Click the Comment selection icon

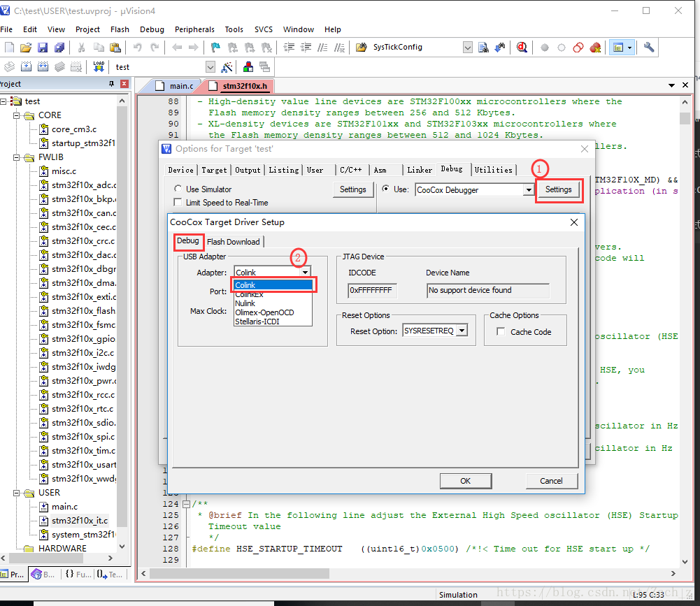(x=323, y=48)
